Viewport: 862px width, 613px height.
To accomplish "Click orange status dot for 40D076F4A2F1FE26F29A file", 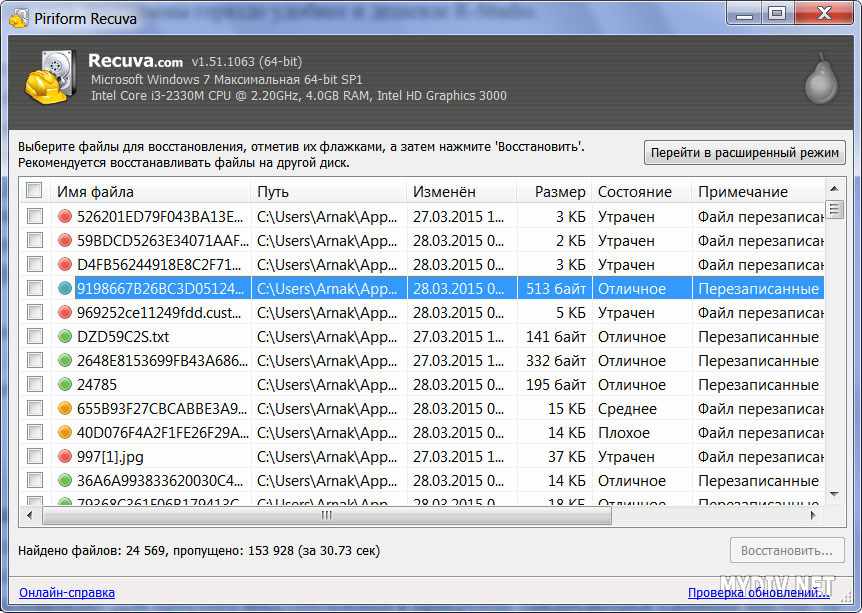I will pyautogui.click(x=65, y=433).
